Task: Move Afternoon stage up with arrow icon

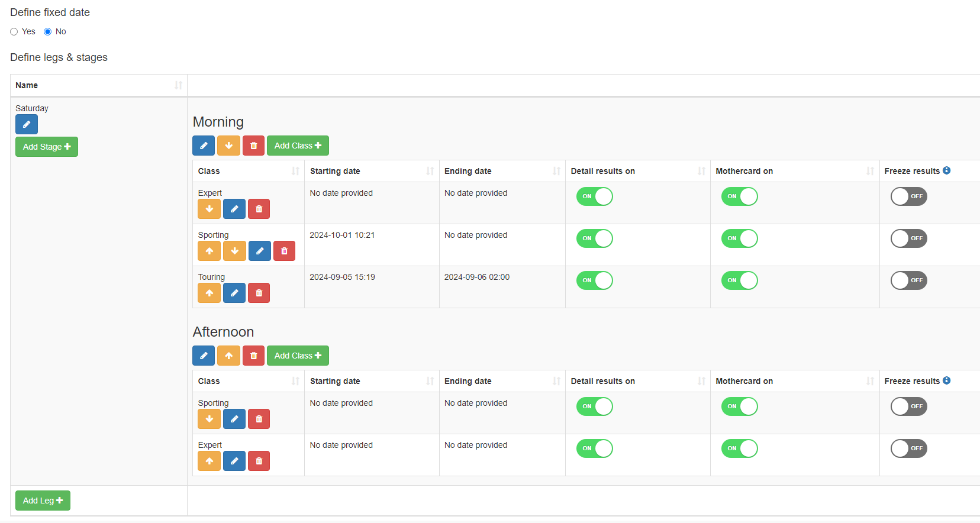Action: 228,356
